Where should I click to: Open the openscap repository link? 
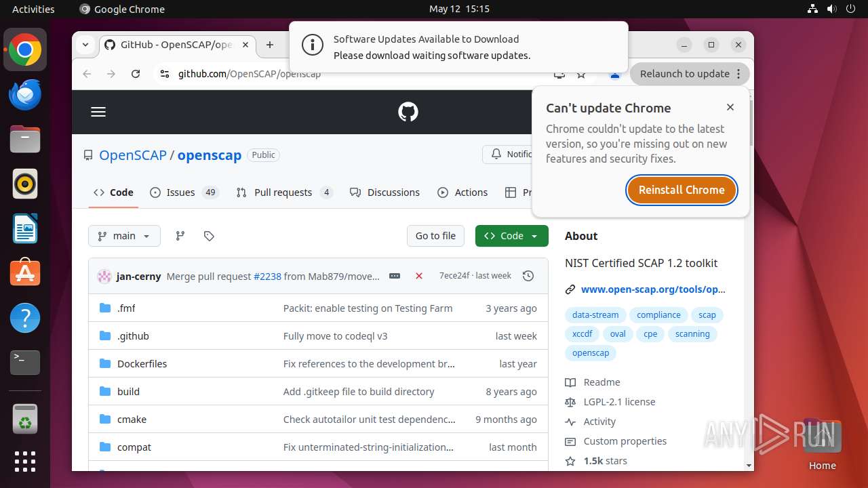(210, 155)
